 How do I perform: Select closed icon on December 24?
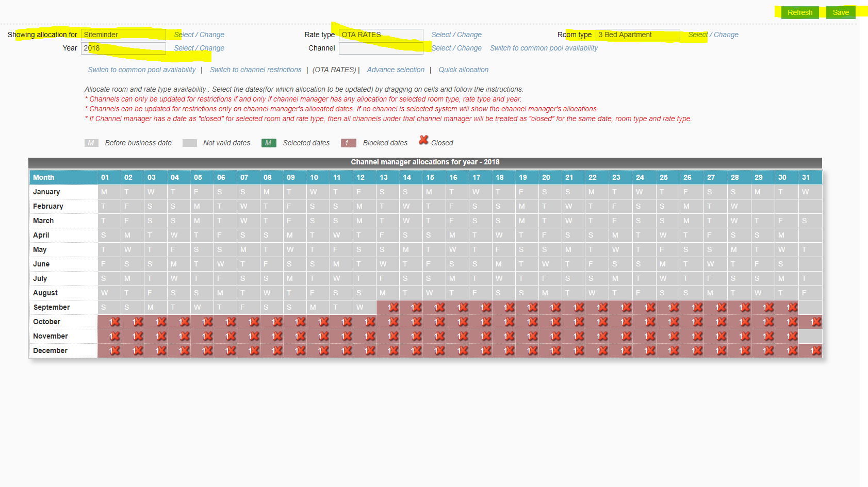pyautogui.click(x=650, y=350)
